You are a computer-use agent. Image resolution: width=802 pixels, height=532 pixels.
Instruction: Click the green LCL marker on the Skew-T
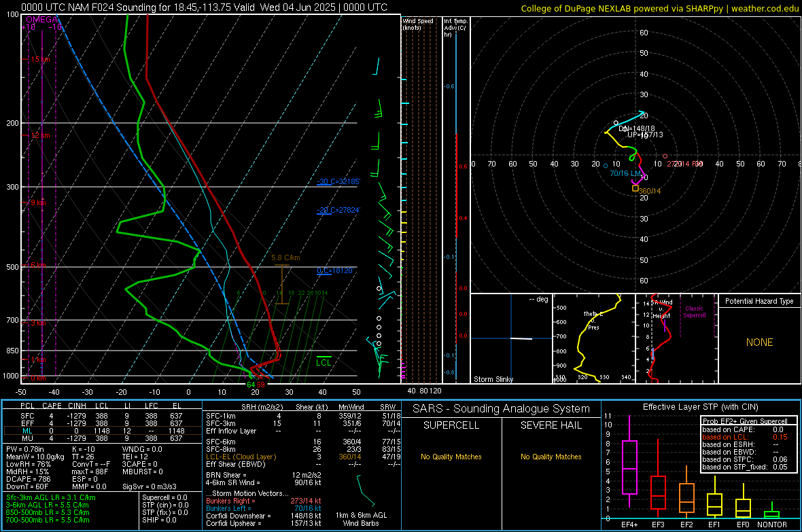[324, 362]
